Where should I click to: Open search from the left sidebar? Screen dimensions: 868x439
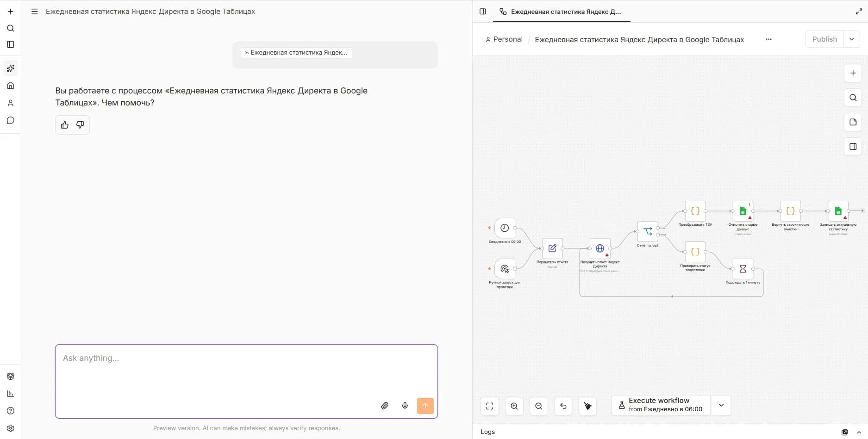(x=11, y=28)
